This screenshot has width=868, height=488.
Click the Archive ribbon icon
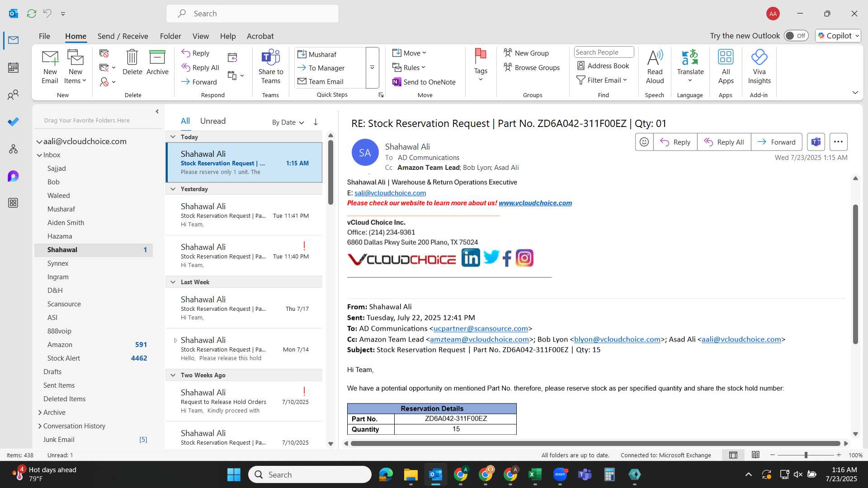[x=157, y=62]
